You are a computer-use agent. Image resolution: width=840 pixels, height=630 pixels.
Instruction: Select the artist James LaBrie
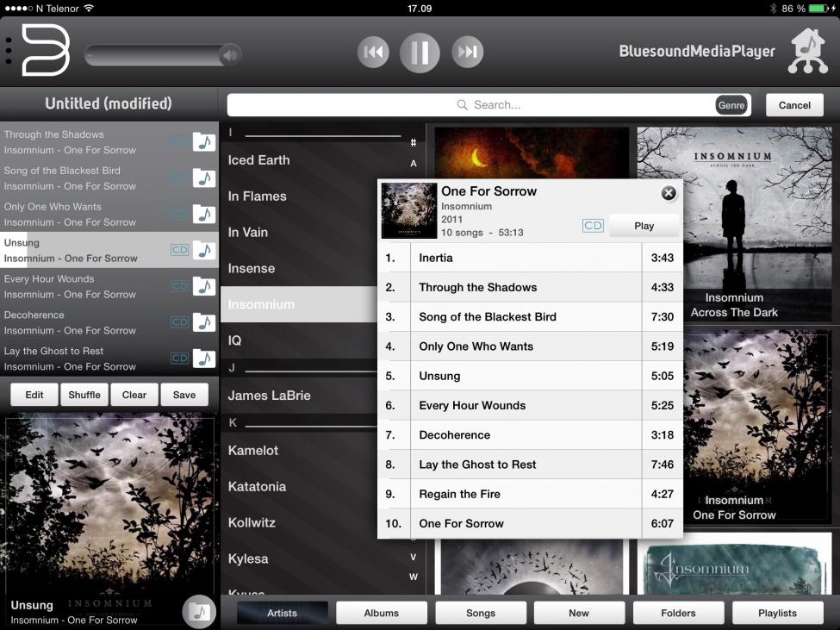click(x=299, y=396)
